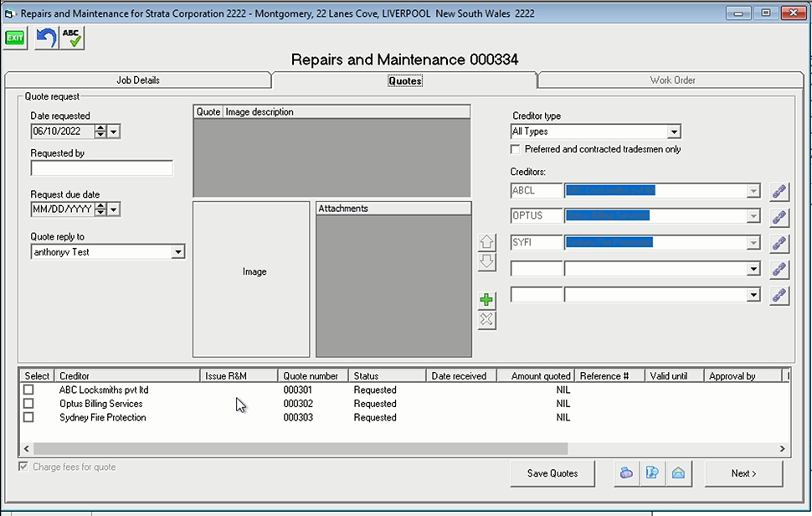The image size is (812, 516).
Task: Click the app icon in the title bar
Action: coord(9,14)
